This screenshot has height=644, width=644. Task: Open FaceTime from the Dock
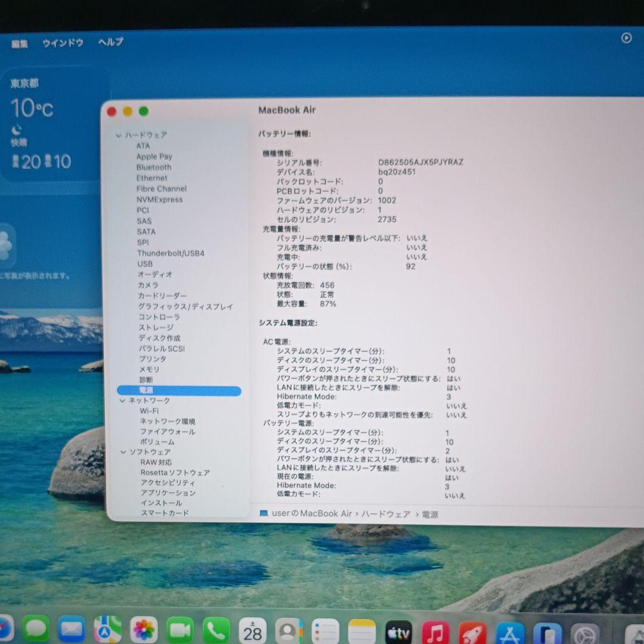coord(180,630)
